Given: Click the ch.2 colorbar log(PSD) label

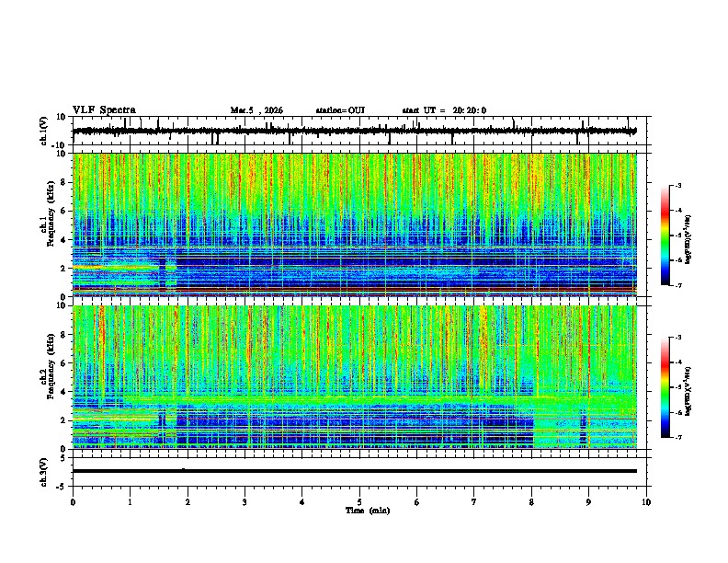Looking at the screenshot, I should pos(688,391).
